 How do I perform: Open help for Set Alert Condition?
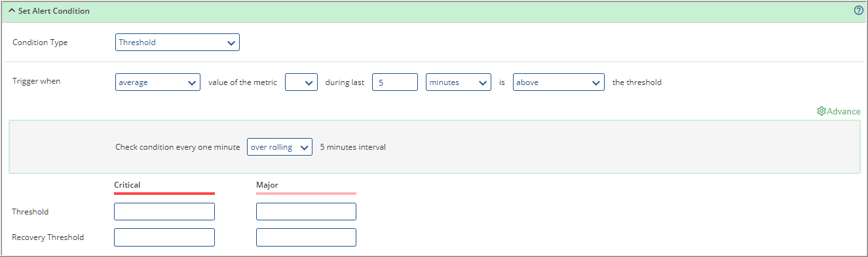coord(858,10)
